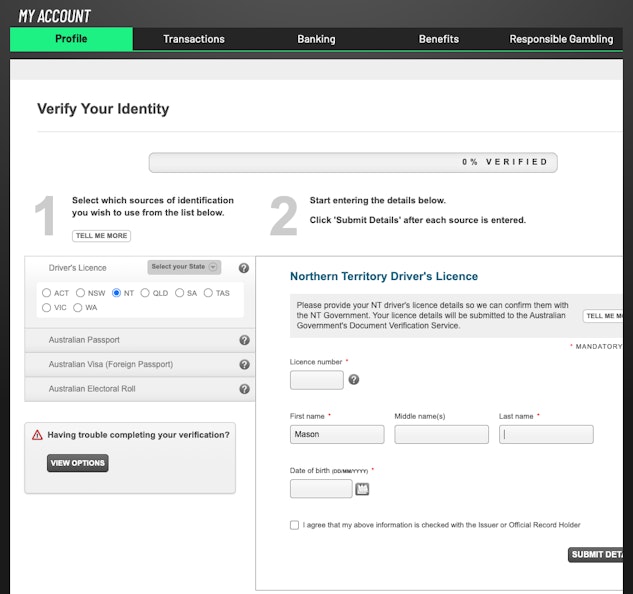Choose the QLD radio button
The height and width of the screenshot is (594, 633).
point(146,293)
